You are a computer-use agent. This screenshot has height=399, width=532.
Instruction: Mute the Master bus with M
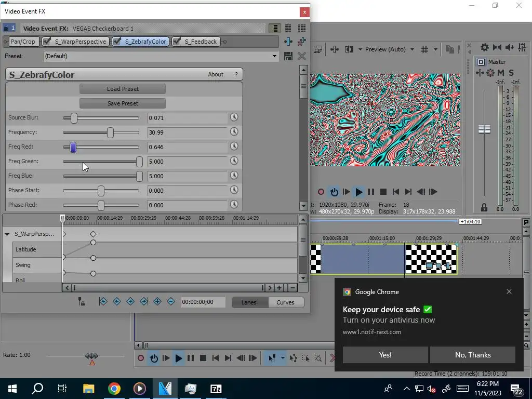pyautogui.click(x=501, y=73)
